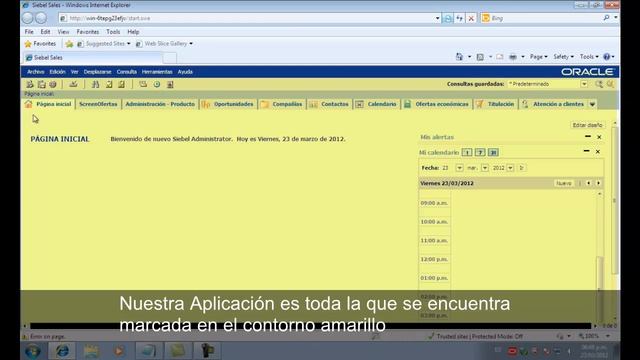Switch to the ScreenOfertas tab
This screenshot has width=640, height=360.
pos(98,104)
